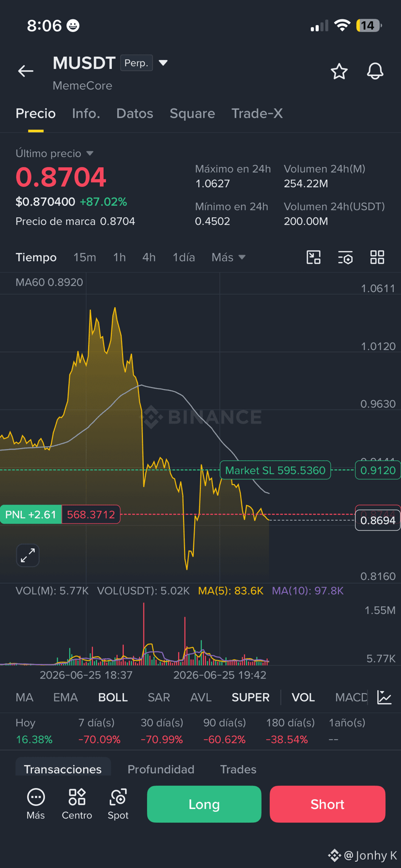The height and width of the screenshot is (868, 401).
Task: Select the PNL +2.61 position label
Action: 31,514
